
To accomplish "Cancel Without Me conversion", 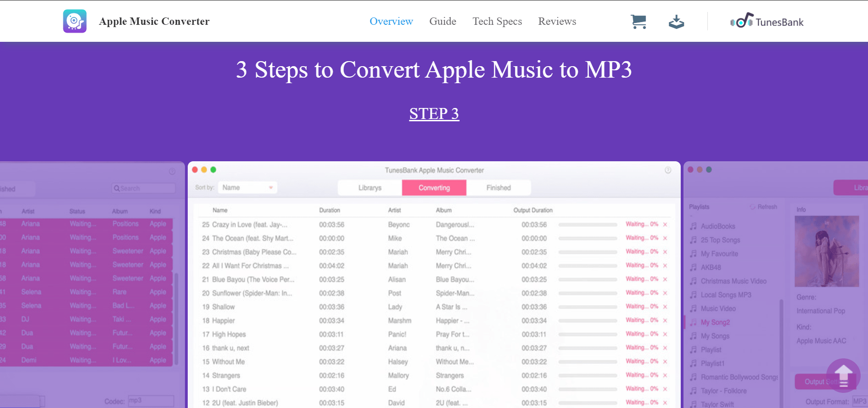I will coord(665,362).
